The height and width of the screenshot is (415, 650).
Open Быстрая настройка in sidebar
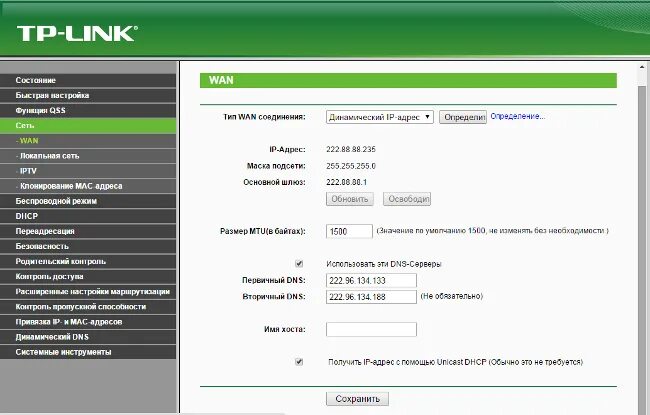point(88,95)
